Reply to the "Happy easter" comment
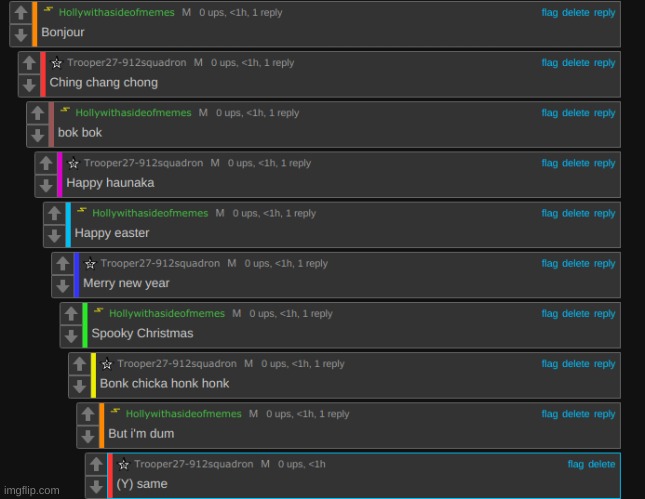Screen dimensions: 645x499 click(604, 213)
